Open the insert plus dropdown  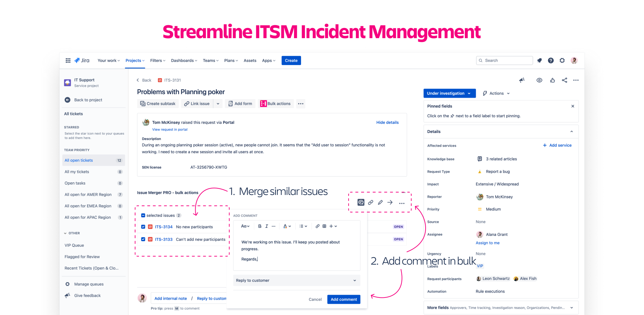(333, 226)
